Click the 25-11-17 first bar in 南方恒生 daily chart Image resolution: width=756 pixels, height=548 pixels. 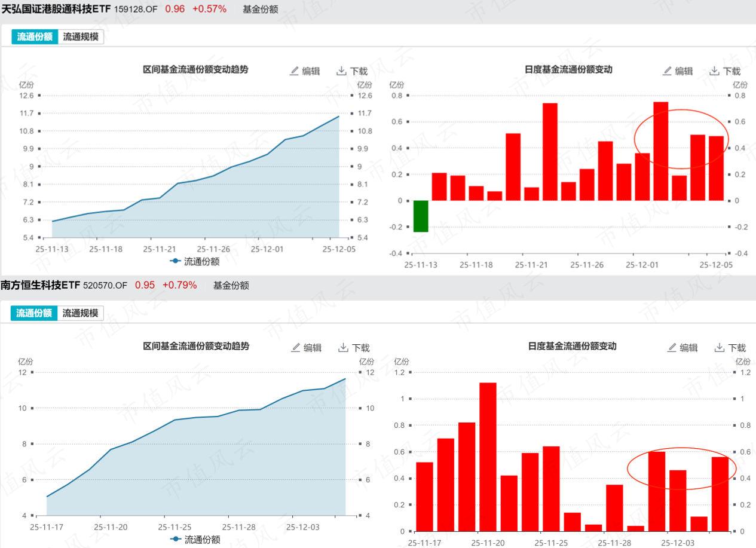424,497
